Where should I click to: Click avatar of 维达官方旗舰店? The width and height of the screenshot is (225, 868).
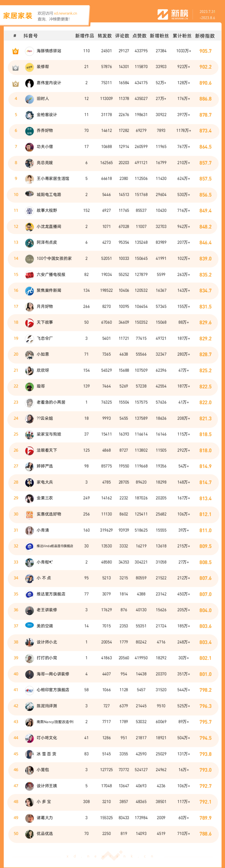[30, 594]
